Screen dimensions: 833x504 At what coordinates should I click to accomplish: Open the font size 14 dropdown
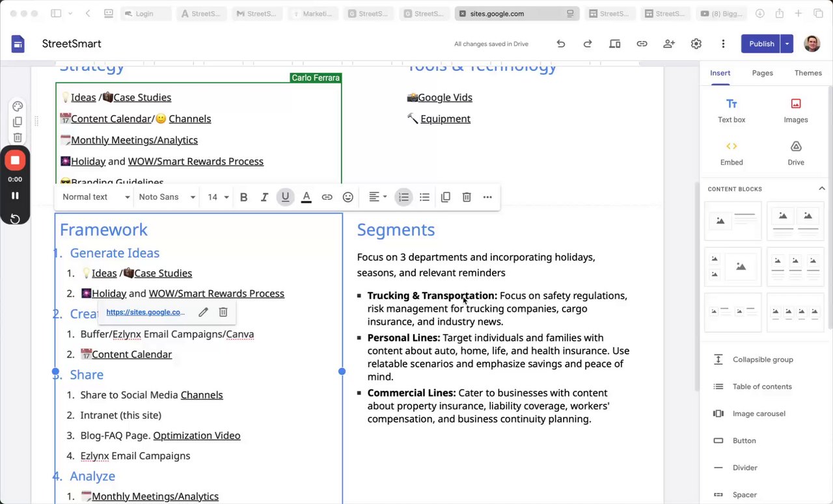pos(218,197)
